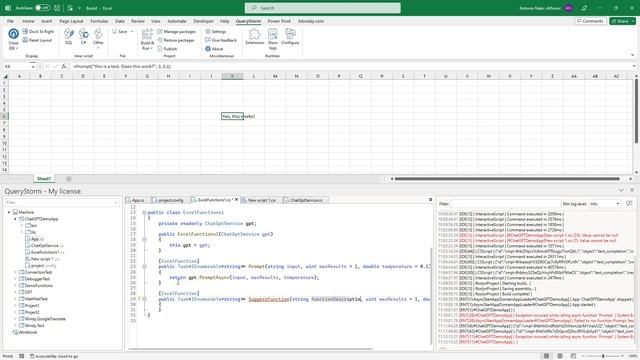Screen dimensions: 640x360
Task: Collapse the ChatGPTDemoApp tree node
Action: (x=16, y=219)
